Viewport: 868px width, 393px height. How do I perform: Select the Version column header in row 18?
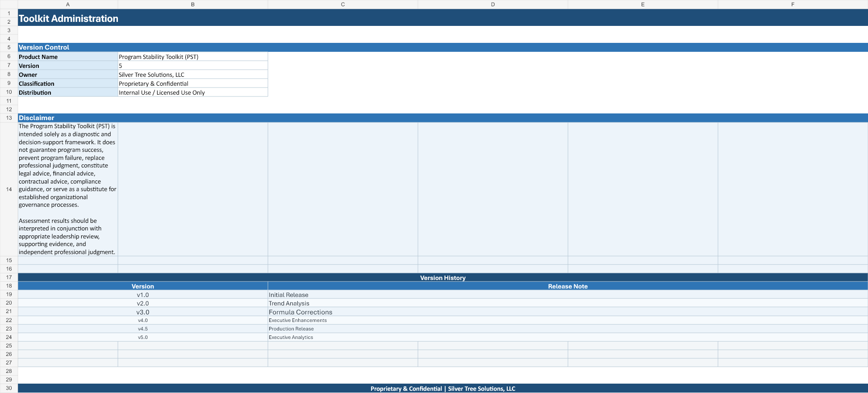click(143, 286)
